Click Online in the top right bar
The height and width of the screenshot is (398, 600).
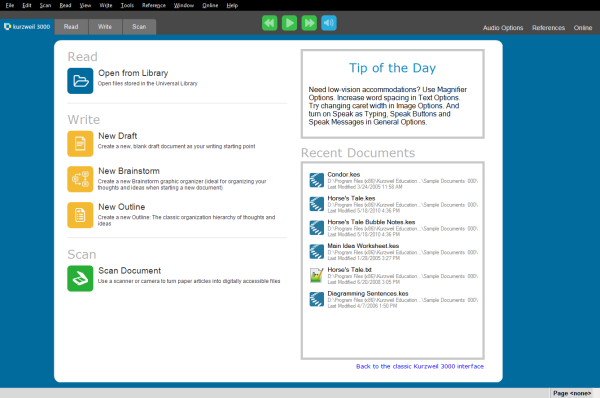[x=583, y=28]
